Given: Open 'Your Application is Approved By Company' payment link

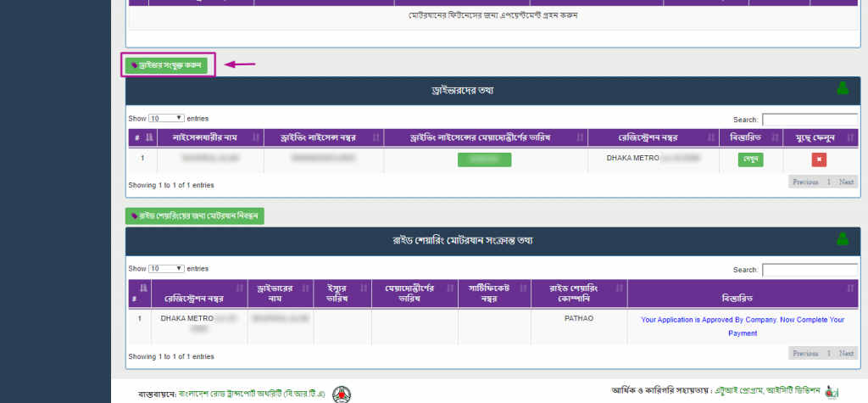Looking at the screenshot, I should click(x=743, y=326).
